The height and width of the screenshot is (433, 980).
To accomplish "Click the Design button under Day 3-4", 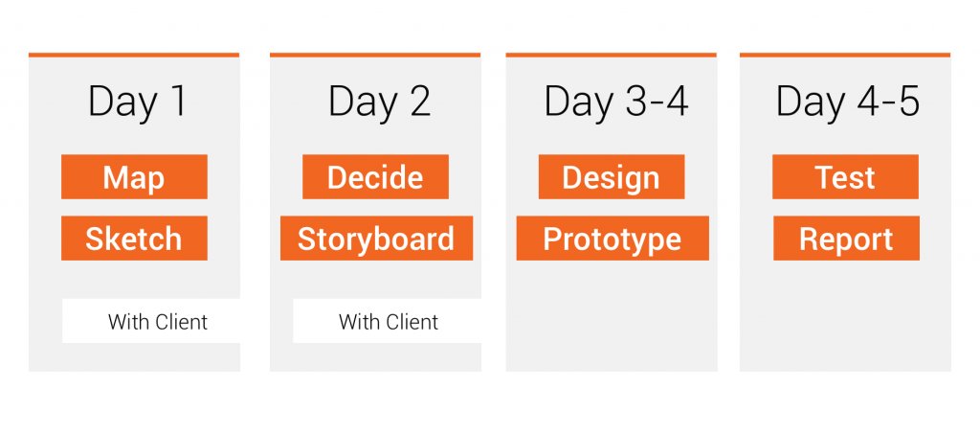I will 612,177.
